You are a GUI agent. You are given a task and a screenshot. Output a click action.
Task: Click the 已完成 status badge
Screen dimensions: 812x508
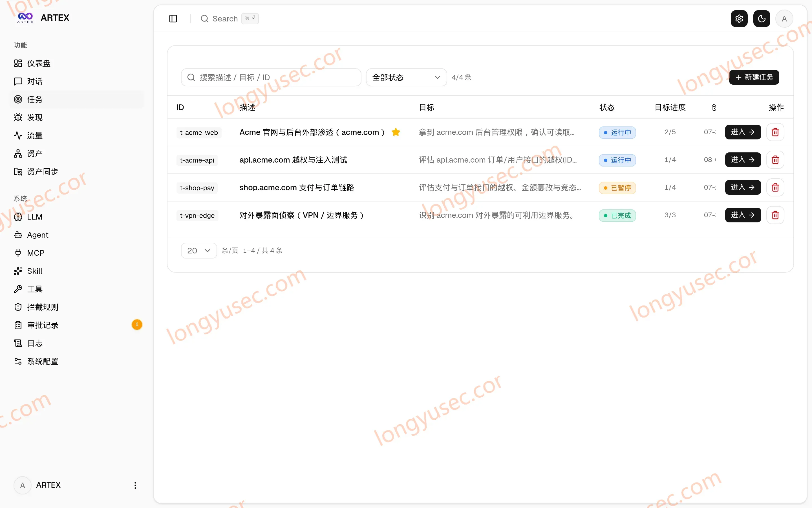click(617, 215)
